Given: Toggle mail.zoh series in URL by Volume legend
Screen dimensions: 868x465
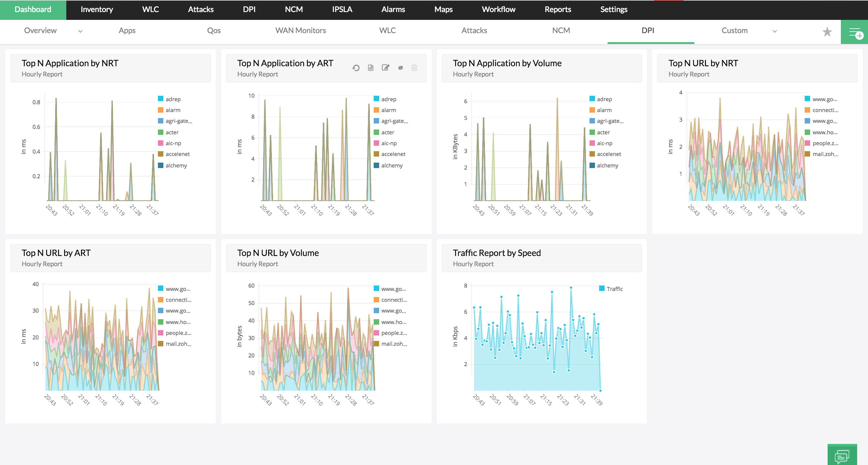Looking at the screenshot, I should [x=394, y=344].
